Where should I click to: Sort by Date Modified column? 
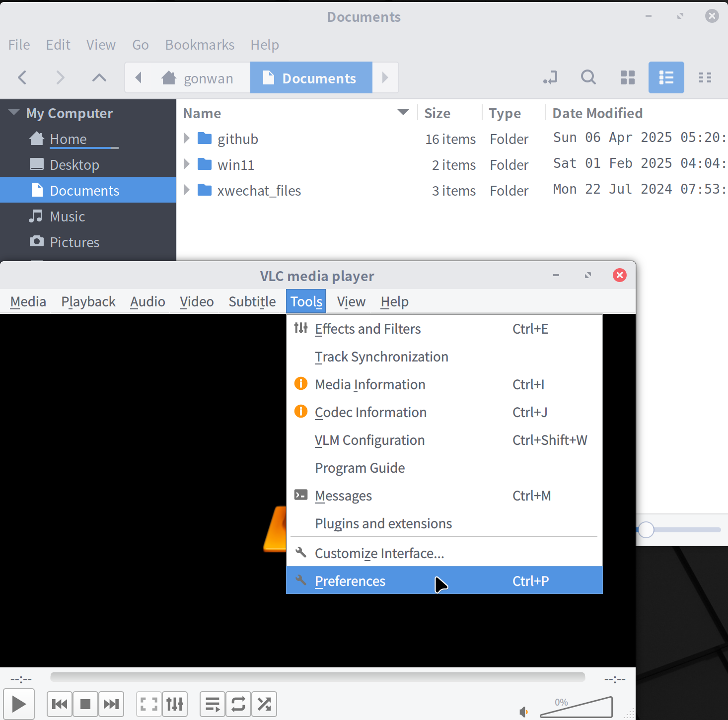point(637,113)
